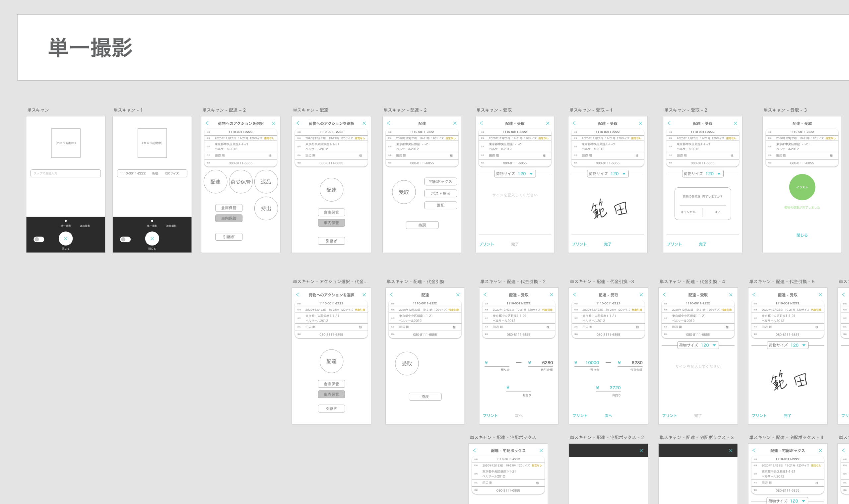Screen dimensions: 849x504
Task: Click X close icon in 単スキャン - 受取 - 2 frame
Action: (x=735, y=123)
